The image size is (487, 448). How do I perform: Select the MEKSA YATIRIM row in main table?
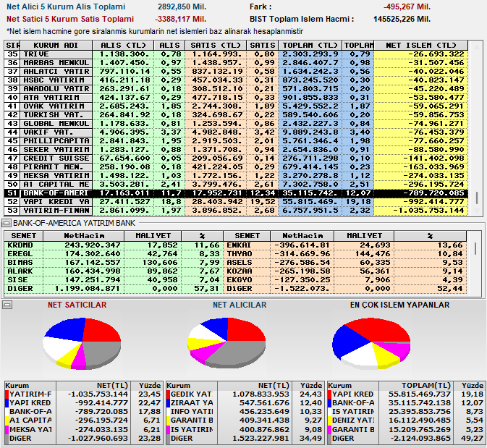[236, 176]
